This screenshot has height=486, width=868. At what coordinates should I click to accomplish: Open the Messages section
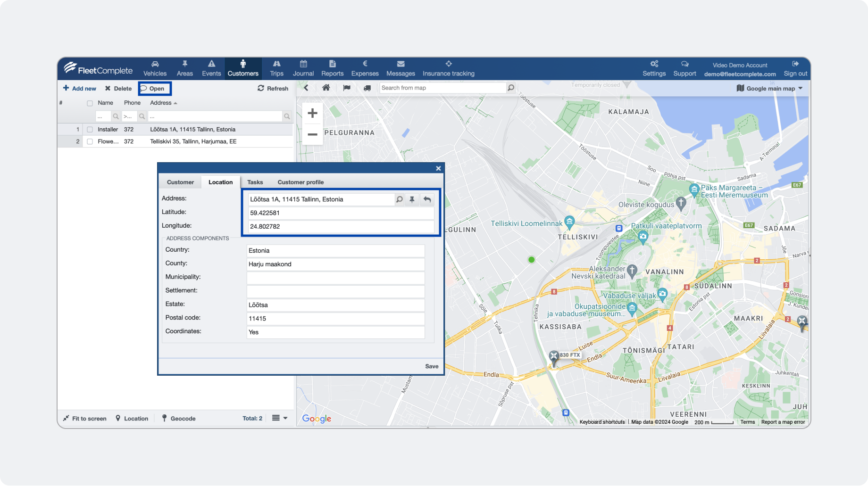coord(401,69)
